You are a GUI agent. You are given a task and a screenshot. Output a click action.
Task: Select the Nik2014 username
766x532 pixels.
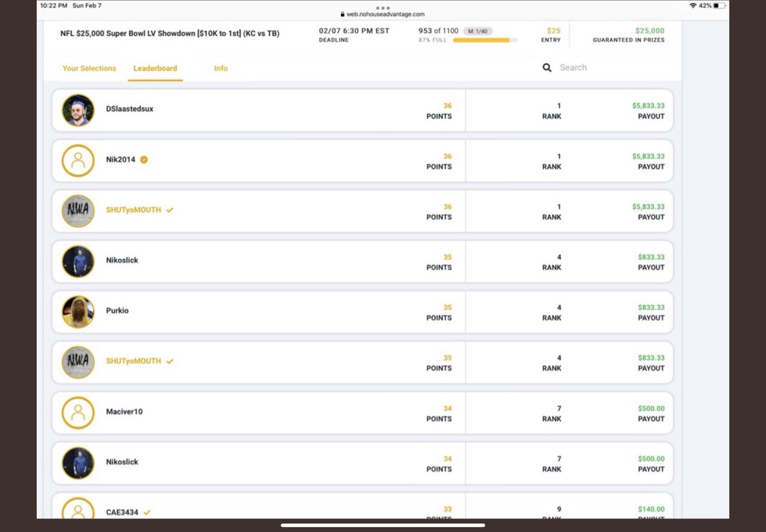tap(121, 159)
